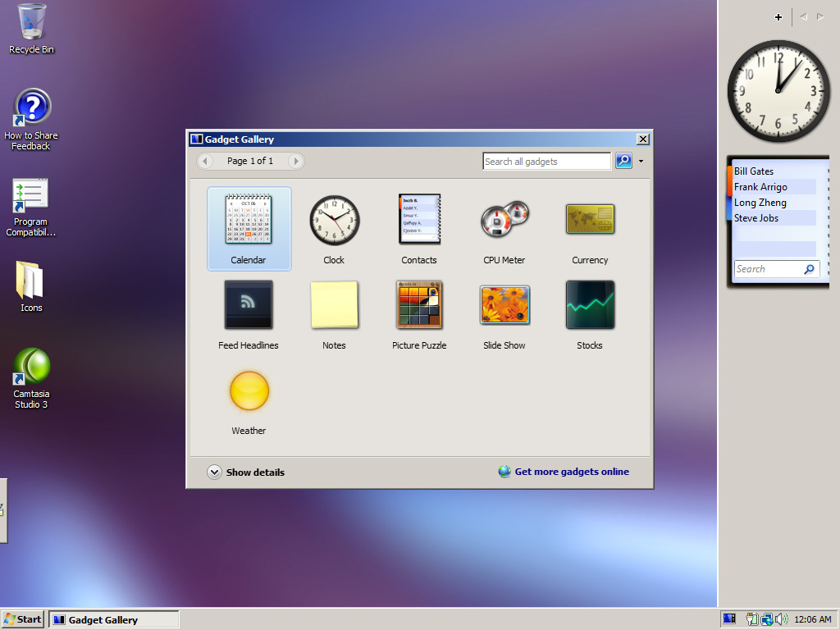
Task: Add a new gadget with the sidebar plus button
Action: click(x=778, y=16)
